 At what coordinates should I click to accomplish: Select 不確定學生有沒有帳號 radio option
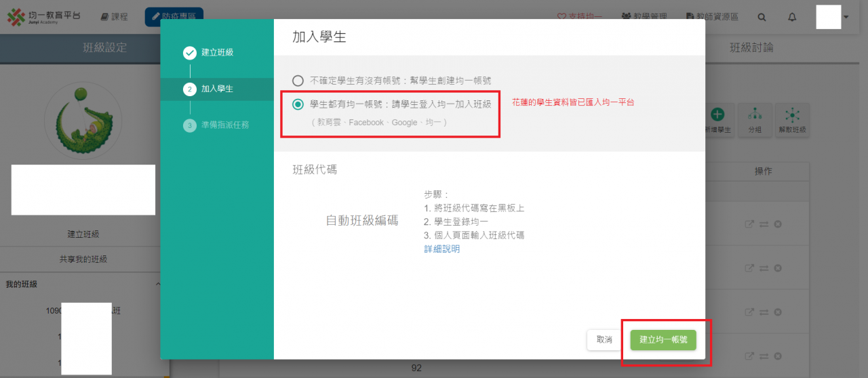[298, 80]
